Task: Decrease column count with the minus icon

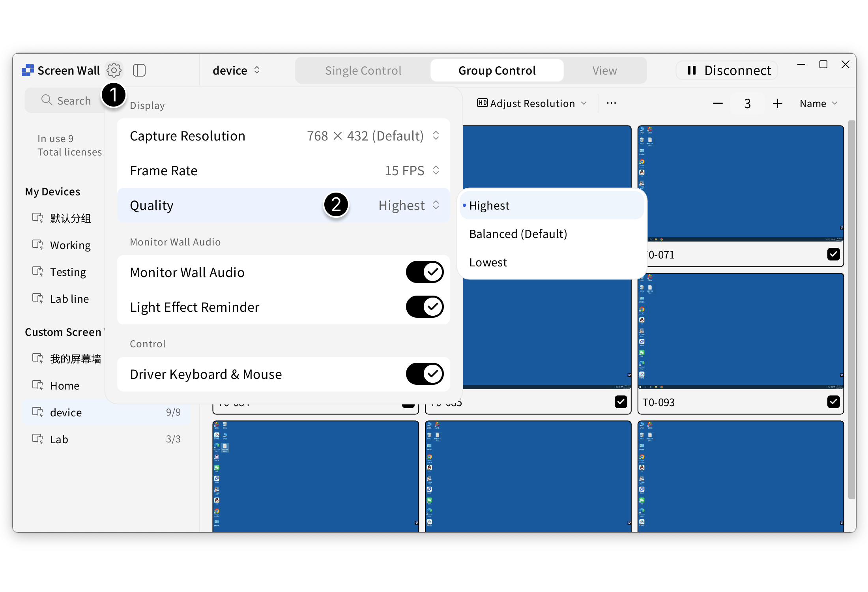Action: 718,103
